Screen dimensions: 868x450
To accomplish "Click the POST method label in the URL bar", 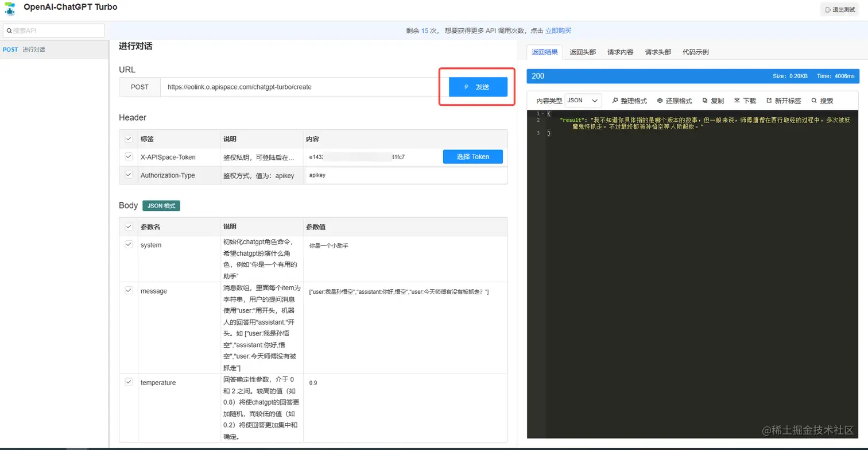I will pyautogui.click(x=139, y=87).
